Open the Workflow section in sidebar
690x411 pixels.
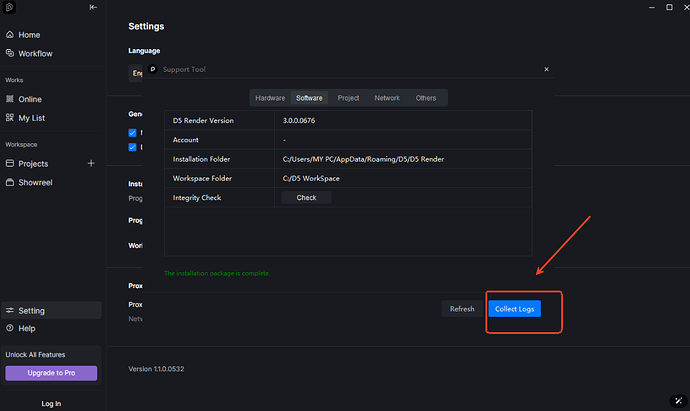34,53
